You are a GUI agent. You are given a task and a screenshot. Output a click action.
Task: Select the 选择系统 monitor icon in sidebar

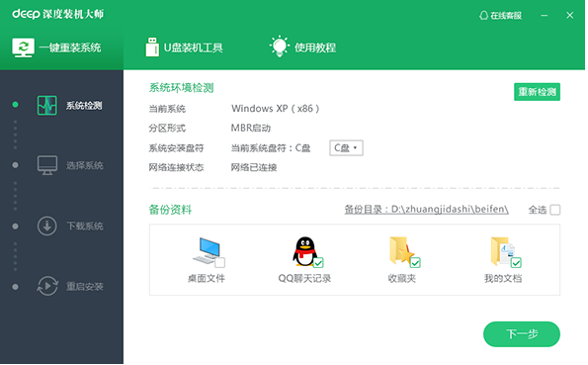pyautogui.click(x=47, y=165)
